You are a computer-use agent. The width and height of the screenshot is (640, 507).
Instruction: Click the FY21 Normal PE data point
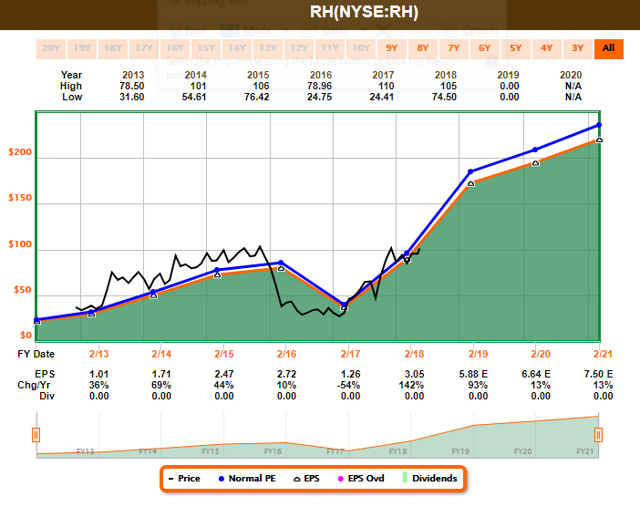pyautogui.click(x=599, y=125)
